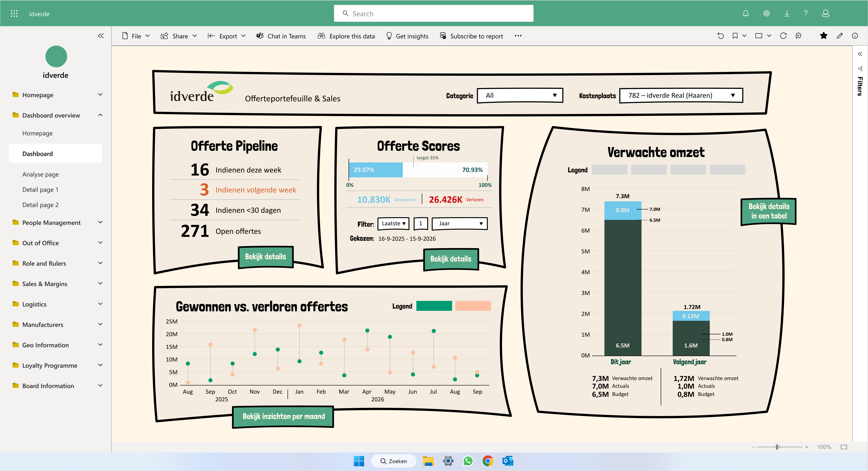Click Bekijk inzichten per maand button
This screenshot has width=868, height=471.
coord(283,416)
